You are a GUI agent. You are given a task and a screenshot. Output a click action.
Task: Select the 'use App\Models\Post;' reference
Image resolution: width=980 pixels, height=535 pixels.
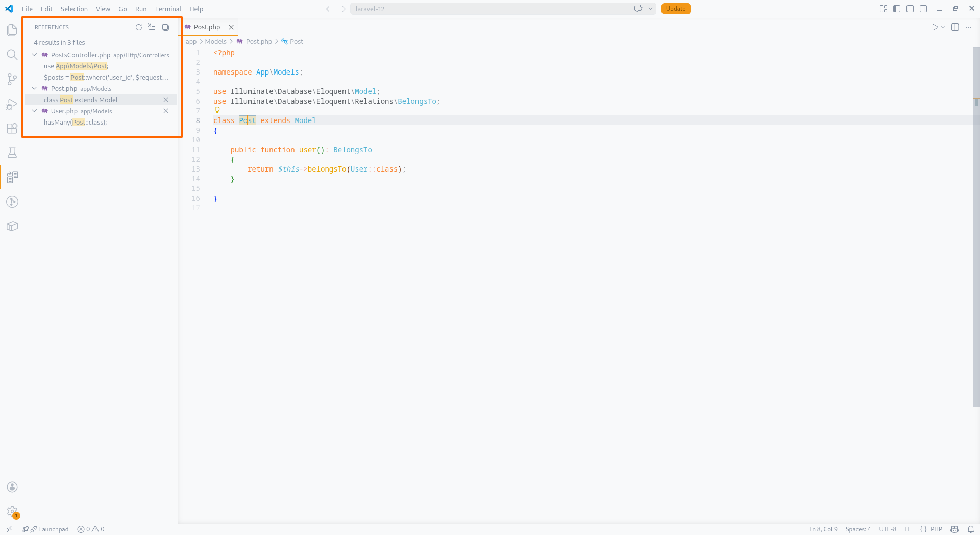pos(101,66)
